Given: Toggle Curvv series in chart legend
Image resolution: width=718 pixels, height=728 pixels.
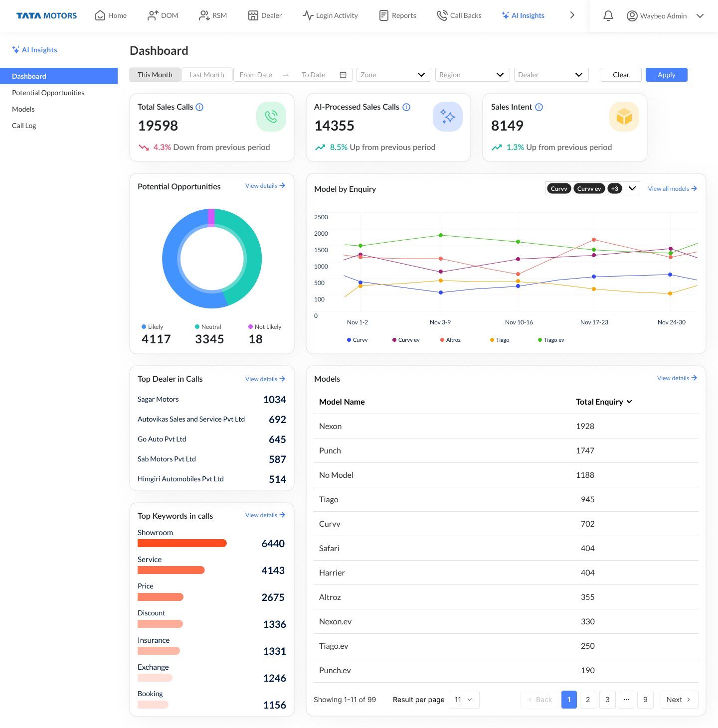Looking at the screenshot, I should (357, 340).
